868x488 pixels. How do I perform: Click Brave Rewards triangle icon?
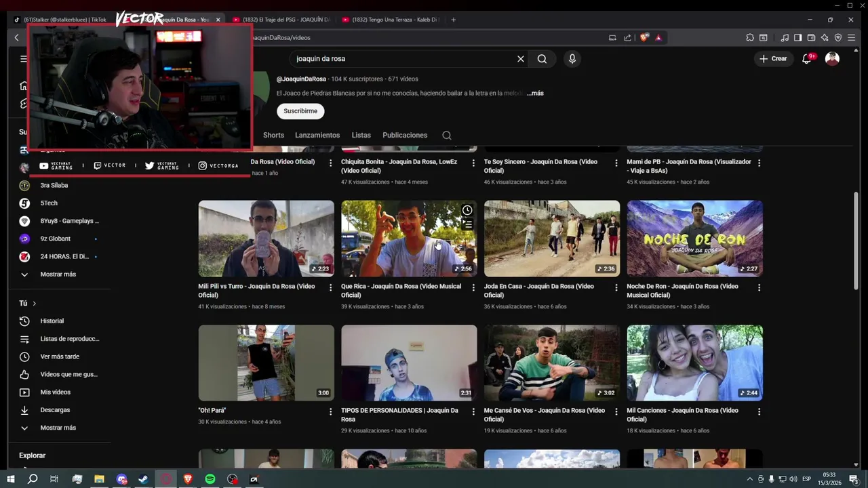658,38
